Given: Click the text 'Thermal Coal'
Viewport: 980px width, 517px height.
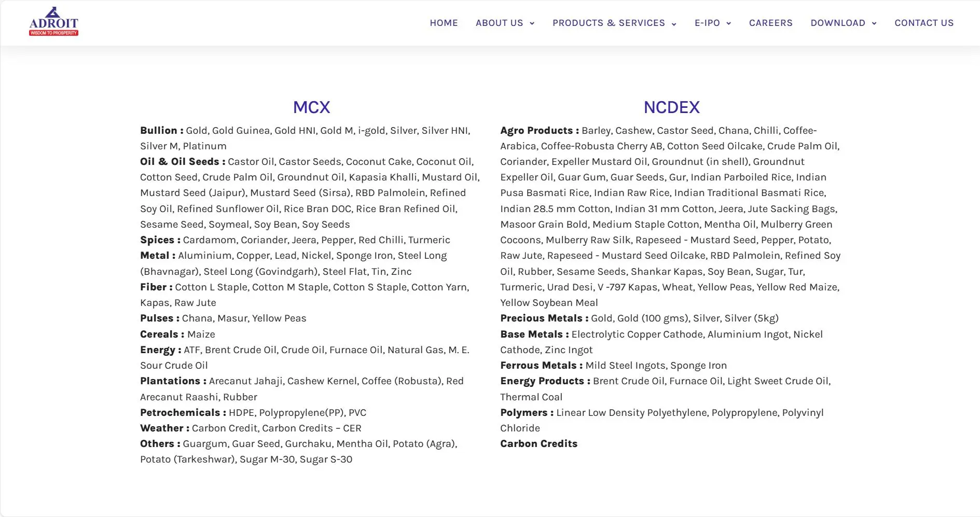Looking at the screenshot, I should (x=531, y=397).
